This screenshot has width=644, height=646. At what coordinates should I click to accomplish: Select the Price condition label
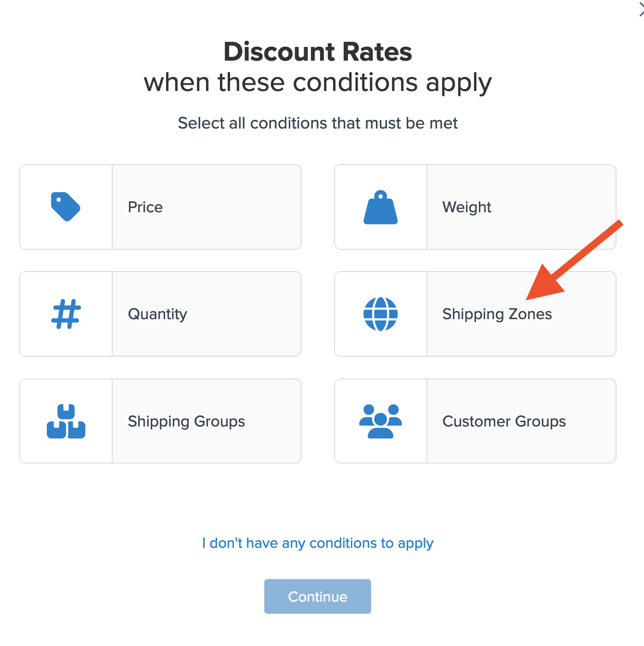[145, 207]
